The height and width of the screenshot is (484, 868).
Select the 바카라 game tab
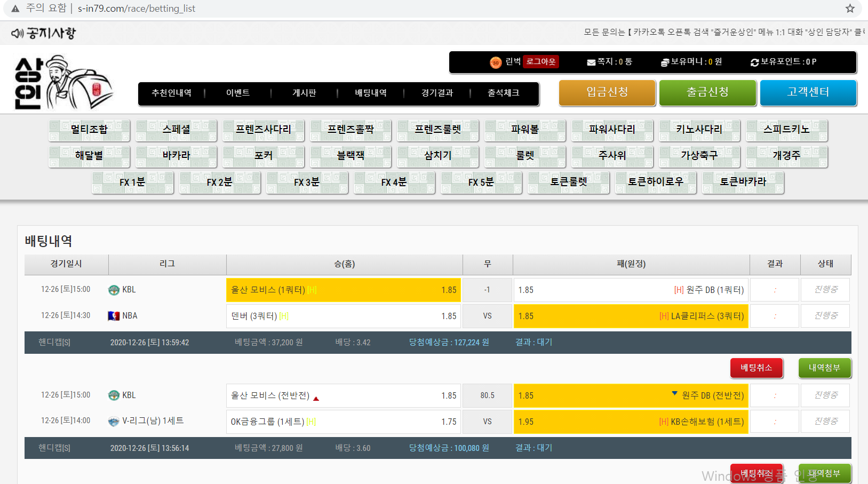[176, 156]
